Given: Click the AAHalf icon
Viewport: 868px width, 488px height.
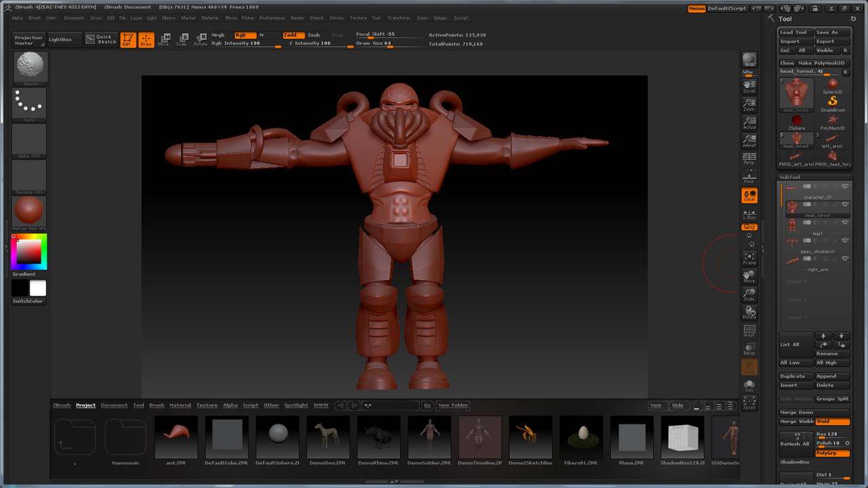Looking at the screenshot, I should pyautogui.click(x=749, y=141).
